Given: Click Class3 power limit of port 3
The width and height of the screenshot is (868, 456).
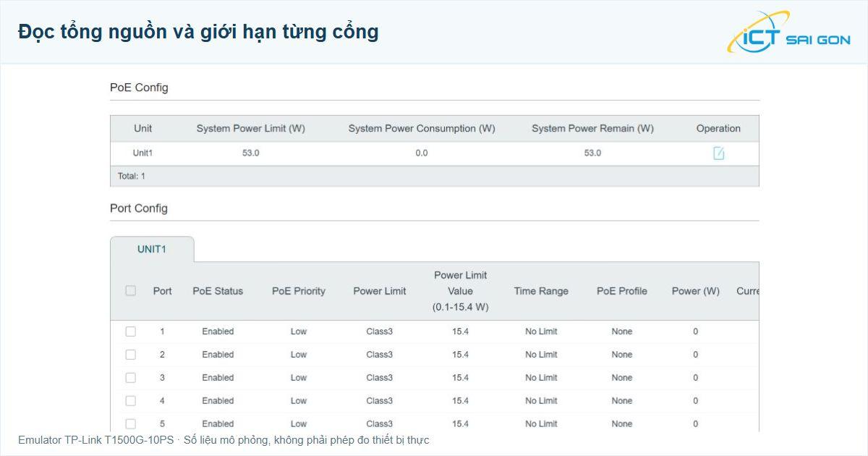Looking at the screenshot, I should (x=380, y=378).
